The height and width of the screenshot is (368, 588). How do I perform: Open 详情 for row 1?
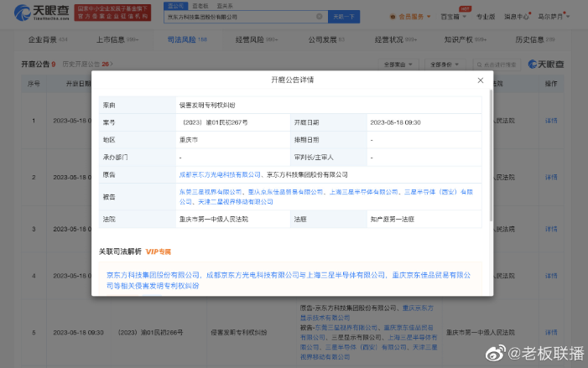[551, 121]
